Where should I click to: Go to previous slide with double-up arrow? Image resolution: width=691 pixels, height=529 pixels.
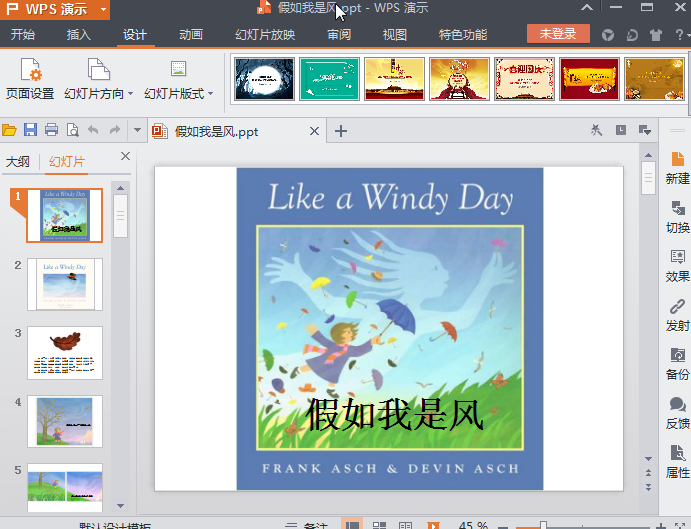[648, 473]
